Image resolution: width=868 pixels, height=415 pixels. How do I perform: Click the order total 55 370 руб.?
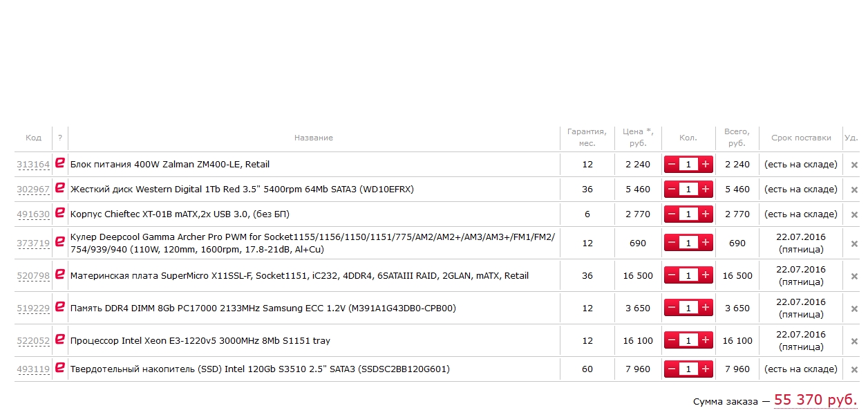(815, 400)
